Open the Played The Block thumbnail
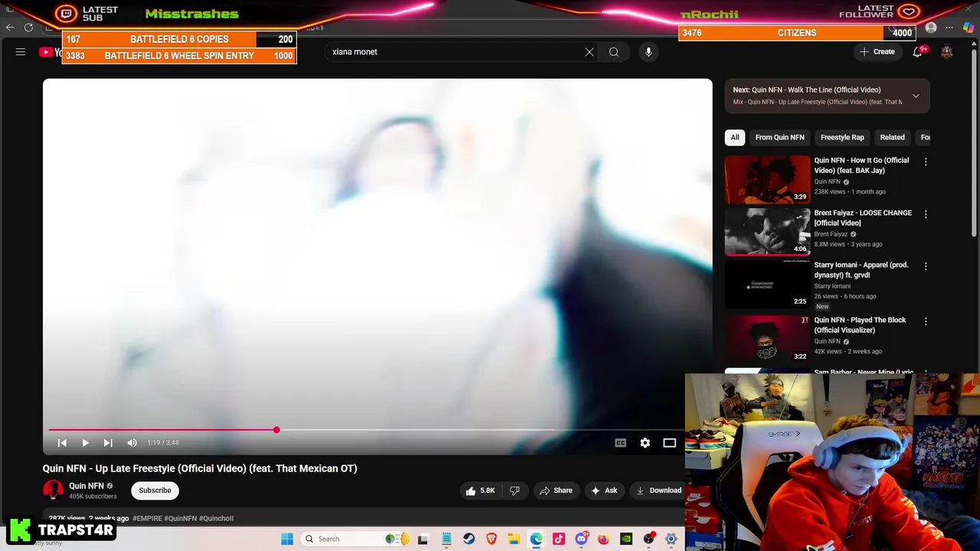 (x=767, y=339)
